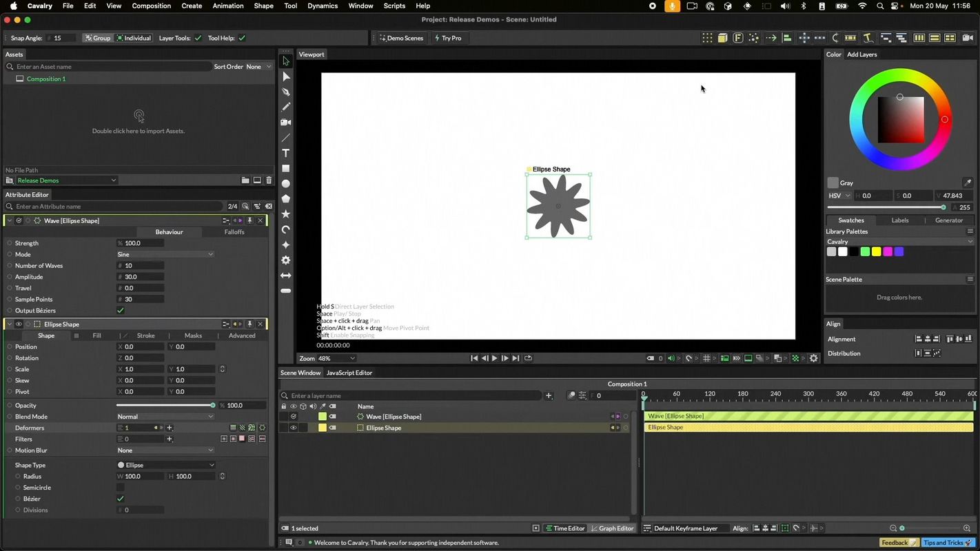
Task: Switch snapping to Group mode
Action: tap(98, 38)
